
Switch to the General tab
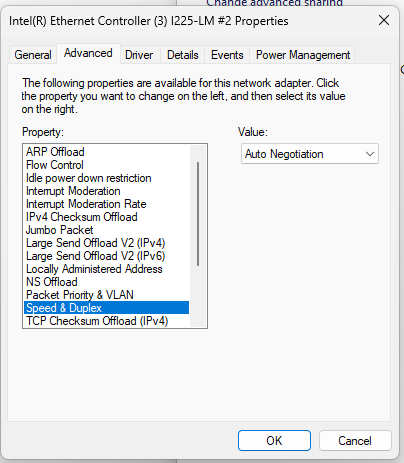33,55
